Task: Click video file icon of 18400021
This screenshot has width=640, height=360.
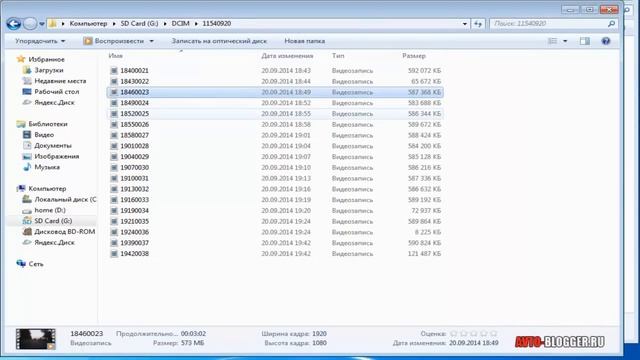Action: point(114,71)
